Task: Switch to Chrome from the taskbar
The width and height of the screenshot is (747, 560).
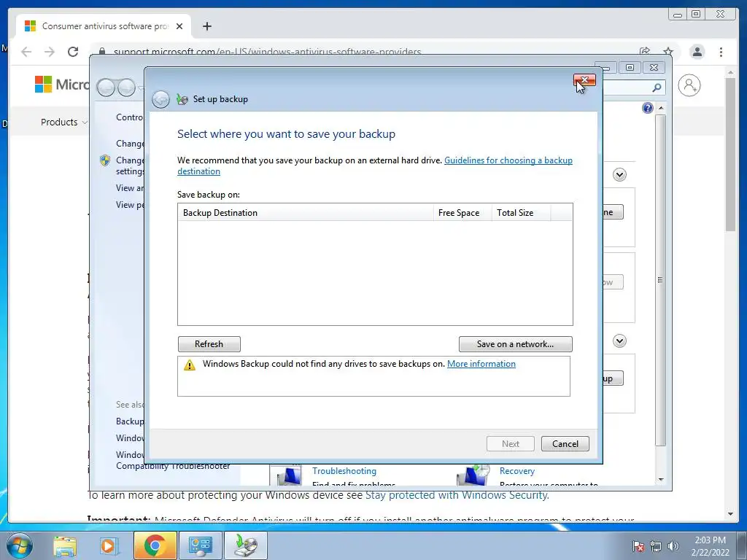Action: pos(155,545)
